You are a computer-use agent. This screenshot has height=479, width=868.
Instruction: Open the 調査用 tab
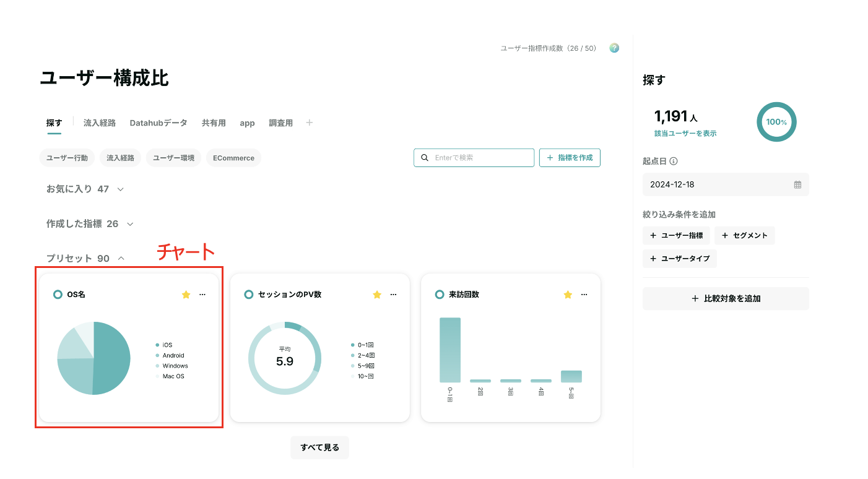click(281, 123)
